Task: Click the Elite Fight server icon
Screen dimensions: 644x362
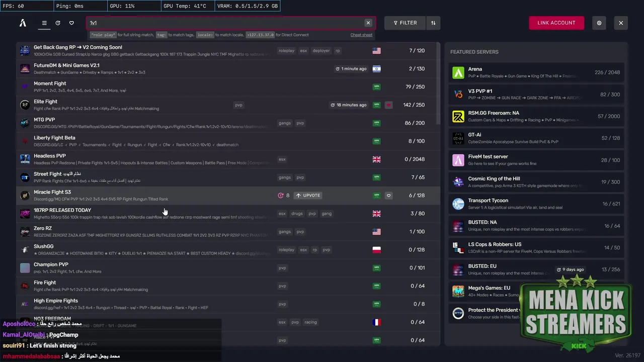Action: pyautogui.click(x=25, y=105)
